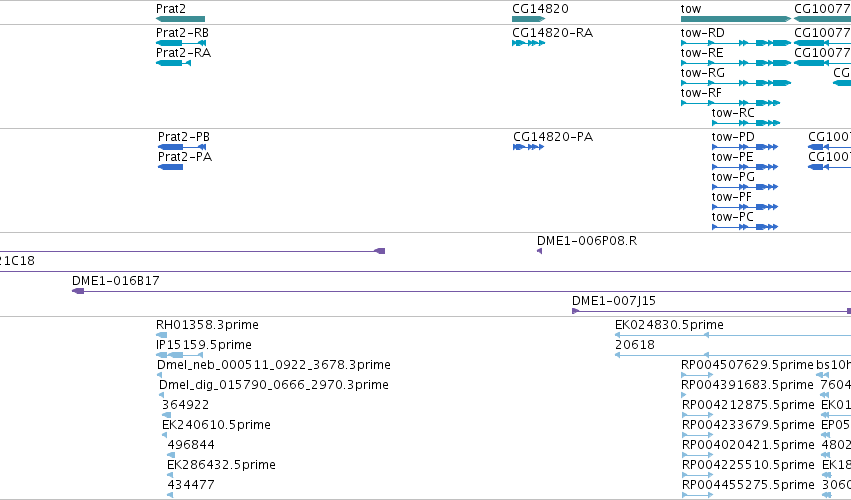Click the tow-RE transcript label
Image resolution: width=851 pixels, height=500 pixels.
[702, 53]
